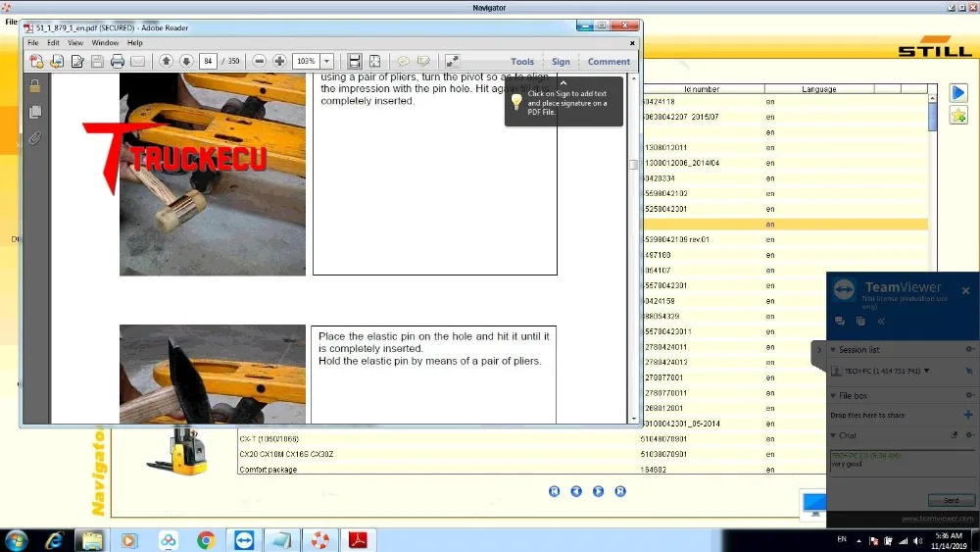Send the PDF by email envelope icon
Viewport: 980px width, 552px height.
(x=137, y=61)
